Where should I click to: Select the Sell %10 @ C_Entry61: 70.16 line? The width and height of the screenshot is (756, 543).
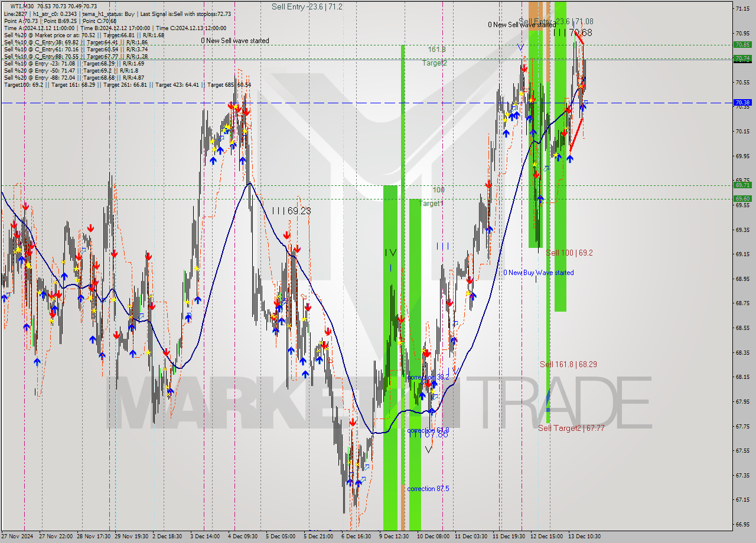pos(76,49)
